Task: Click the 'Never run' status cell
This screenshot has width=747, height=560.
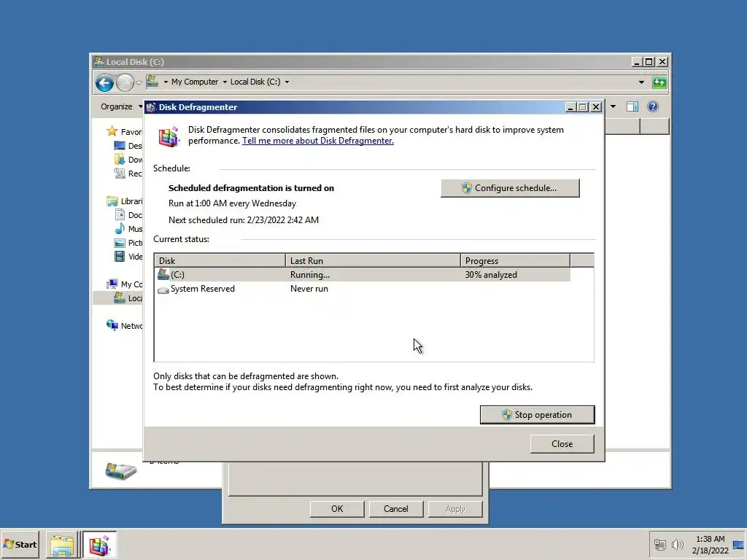Action: (309, 289)
